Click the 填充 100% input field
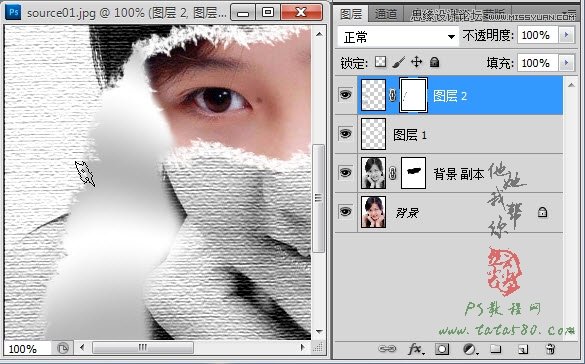Screen dimensions: 585x364 tap(538, 63)
